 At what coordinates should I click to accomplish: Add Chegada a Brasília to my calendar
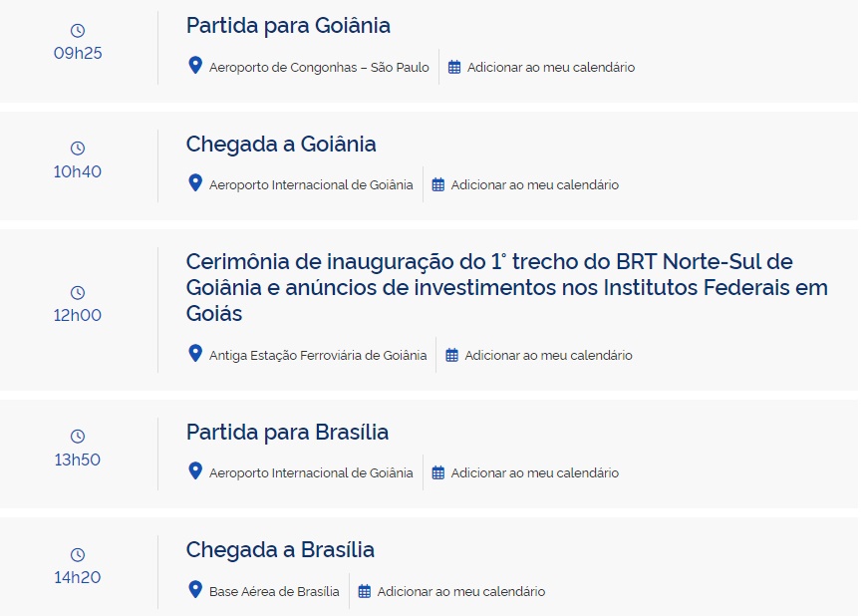click(461, 591)
